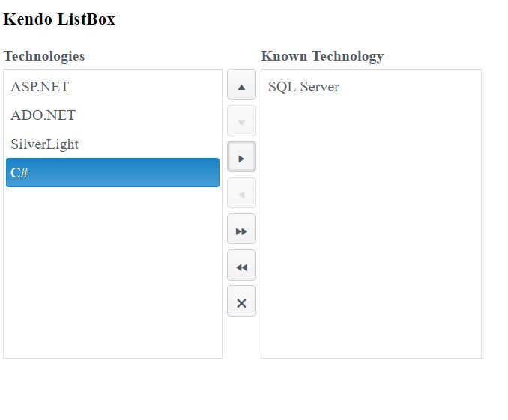Click empty area below SQL Server item
Viewport: 508px width, 420px height.
(370, 225)
